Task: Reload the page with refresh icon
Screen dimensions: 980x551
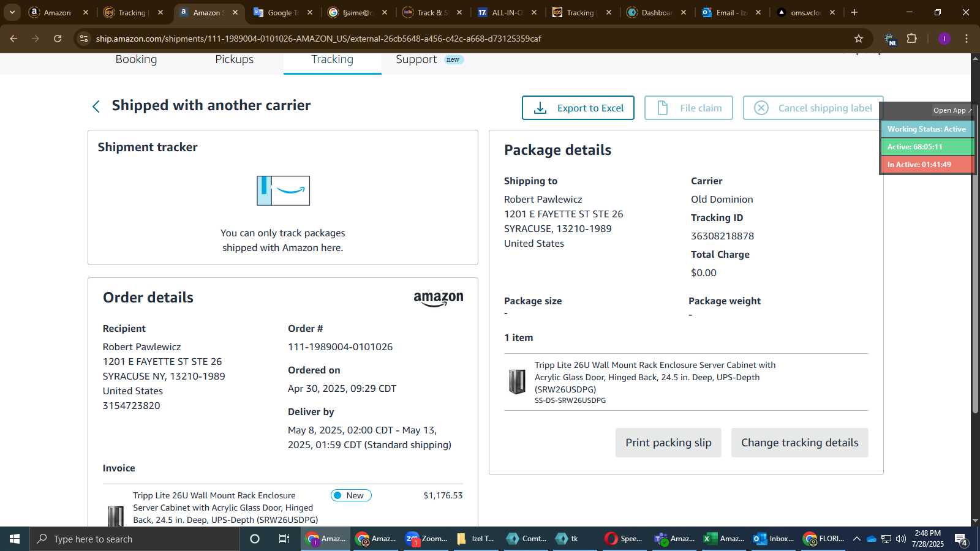Action: [x=58, y=39]
